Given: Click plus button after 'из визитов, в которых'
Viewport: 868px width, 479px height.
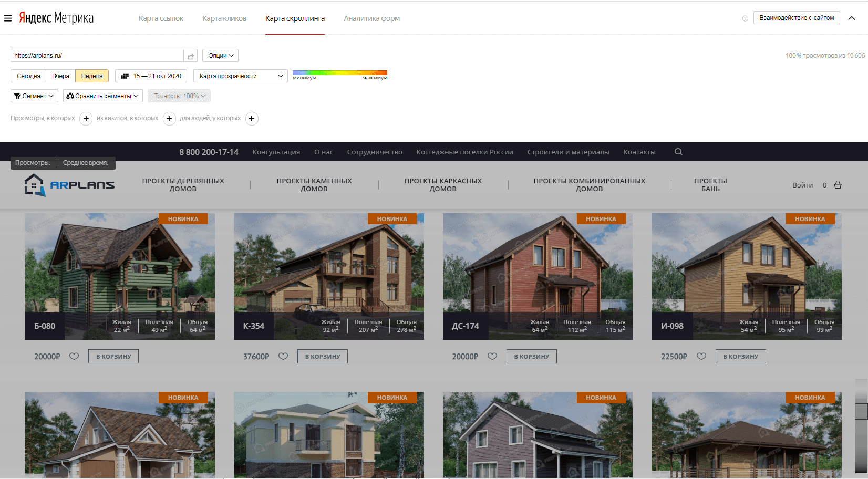Looking at the screenshot, I should coord(169,119).
